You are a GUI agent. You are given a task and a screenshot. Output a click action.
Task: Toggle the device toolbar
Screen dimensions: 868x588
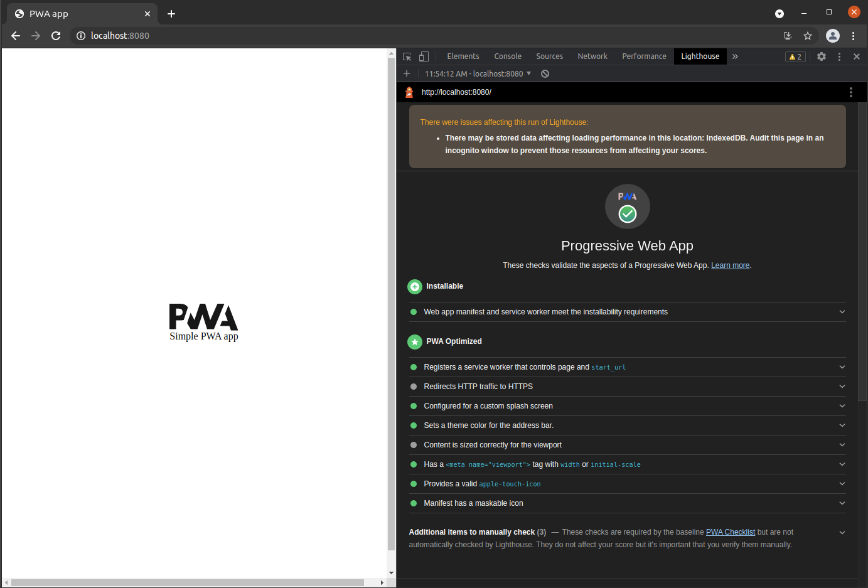(x=424, y=56)
